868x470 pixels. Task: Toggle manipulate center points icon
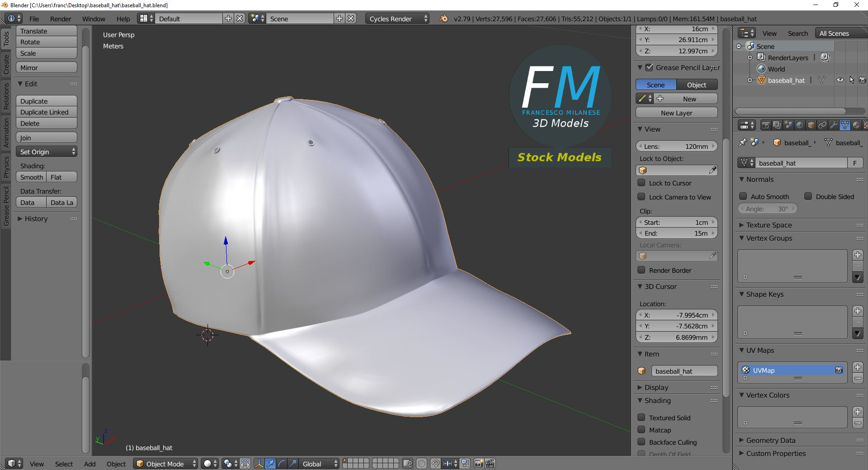coord(245,464)
